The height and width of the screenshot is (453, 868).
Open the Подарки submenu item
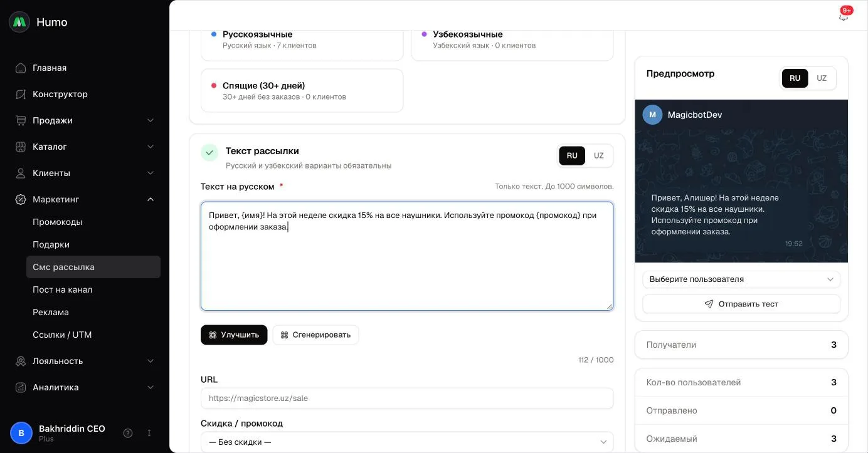(x=93, y=244)
